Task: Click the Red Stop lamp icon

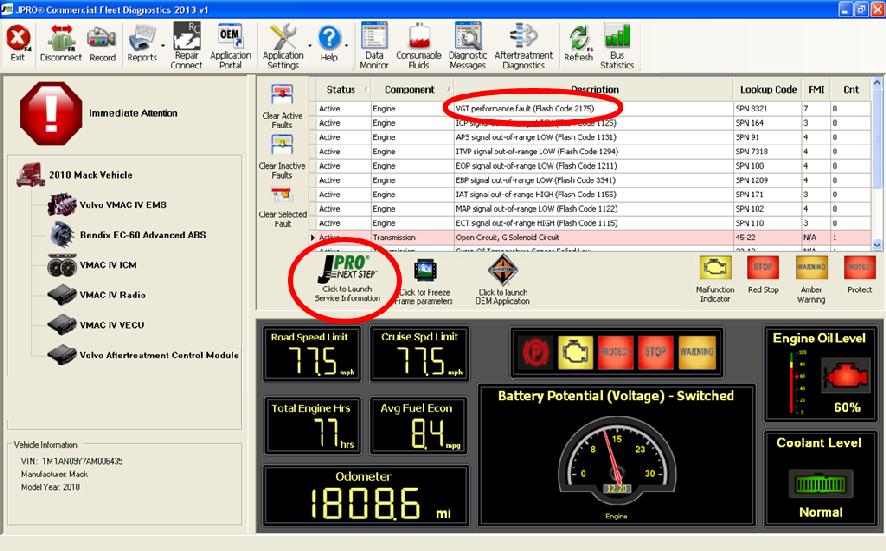Action: pos(763,267)
